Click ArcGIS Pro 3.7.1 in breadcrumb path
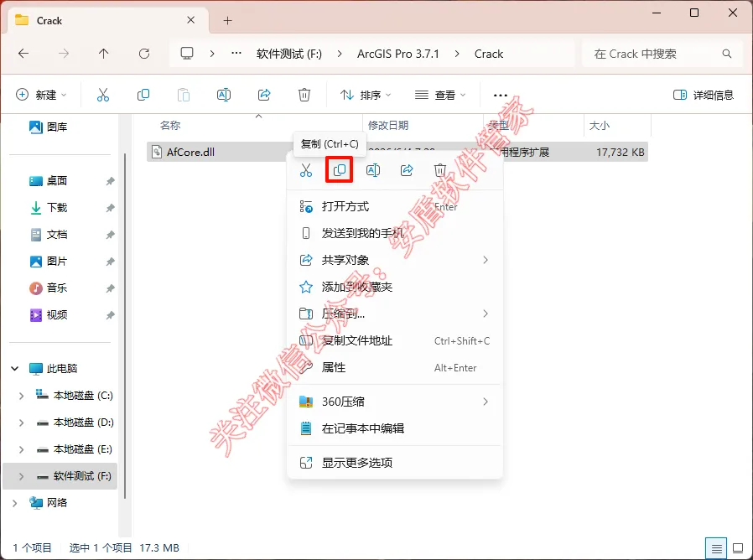753x560 pixels. (x=398, y=54)
